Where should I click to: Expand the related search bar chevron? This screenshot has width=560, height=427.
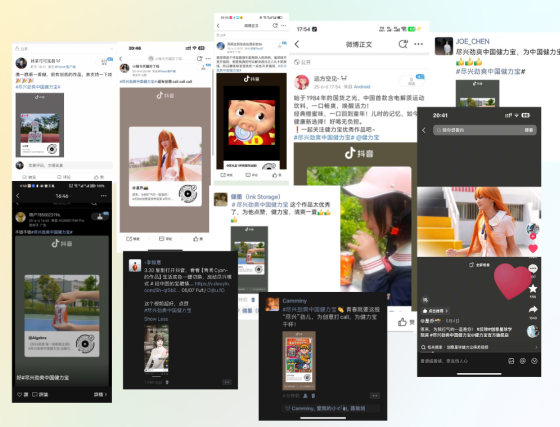pos(535,347)
